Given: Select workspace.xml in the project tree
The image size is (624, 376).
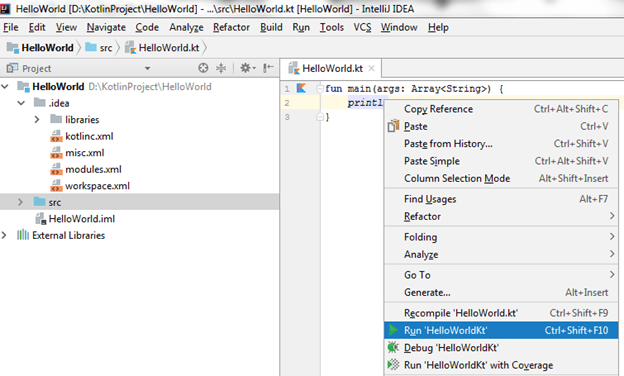Looking at the screenshot, I should [x=98, y=186].
